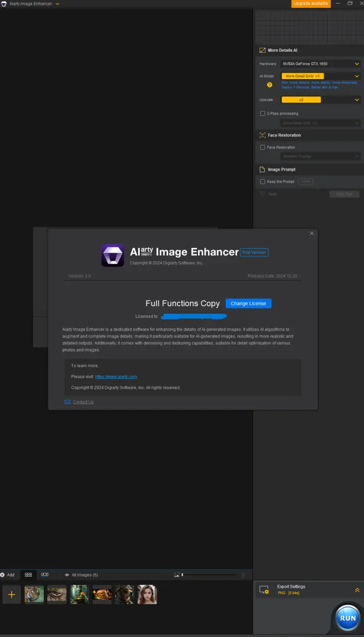Click the Trial Version badge
This screenshot has height=637, width=364.
coord(254,252)
